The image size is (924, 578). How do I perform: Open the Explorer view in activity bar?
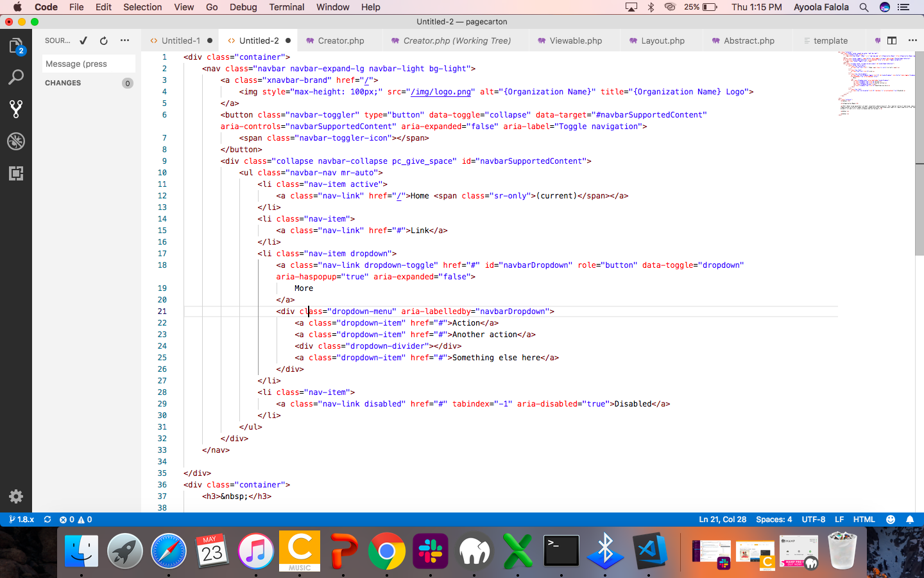[16, 46]
